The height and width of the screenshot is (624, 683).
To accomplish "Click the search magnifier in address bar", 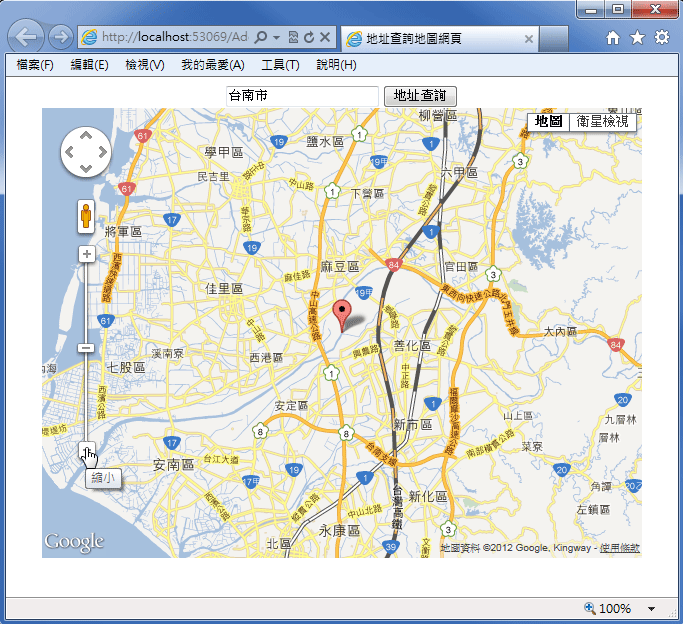I will coord(260,37).
